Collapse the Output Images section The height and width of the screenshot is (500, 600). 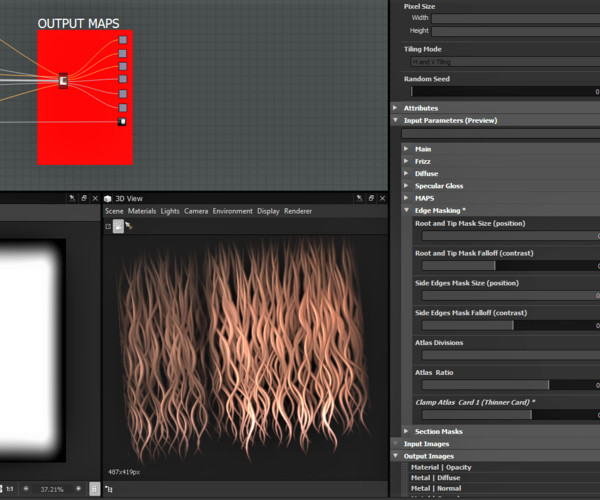(x=395, y=456)
